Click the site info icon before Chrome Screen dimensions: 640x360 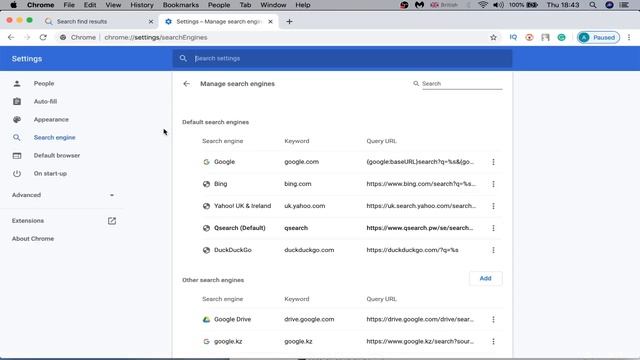pos(63,38)
